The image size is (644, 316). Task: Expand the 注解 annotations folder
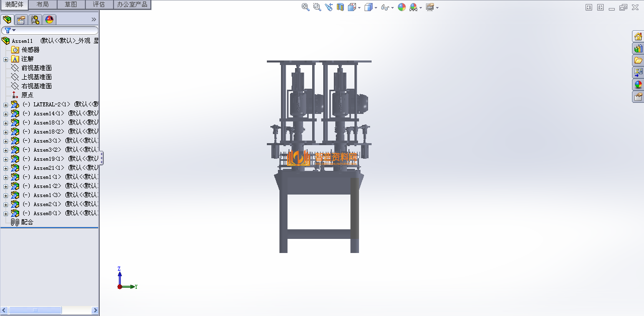[6, 59]
